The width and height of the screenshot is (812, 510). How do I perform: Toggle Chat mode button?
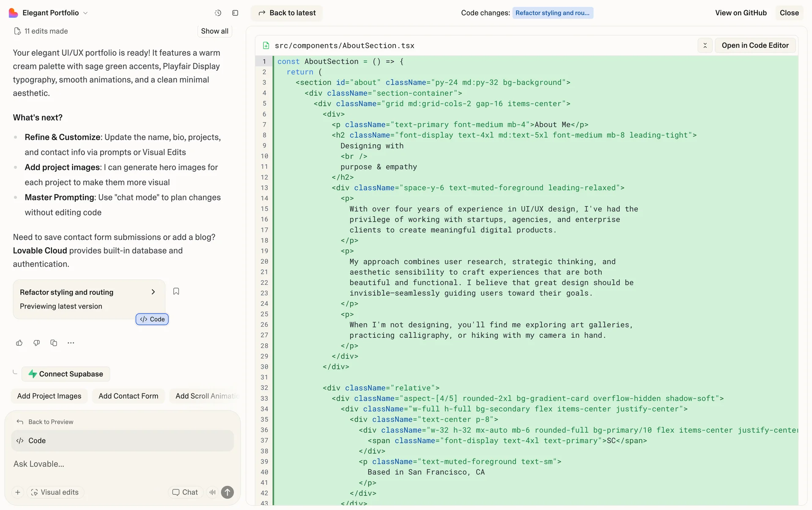coord(185,492)
